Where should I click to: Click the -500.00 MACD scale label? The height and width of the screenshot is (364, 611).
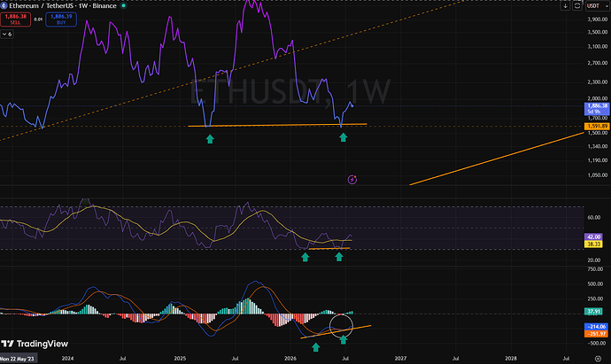595,344
